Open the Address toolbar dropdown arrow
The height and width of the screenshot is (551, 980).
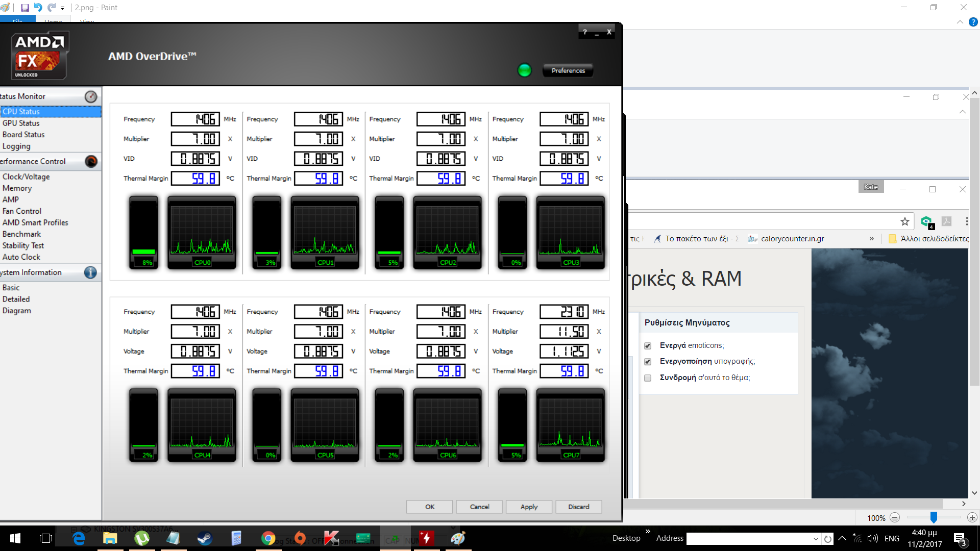click(x=816, y=539)
